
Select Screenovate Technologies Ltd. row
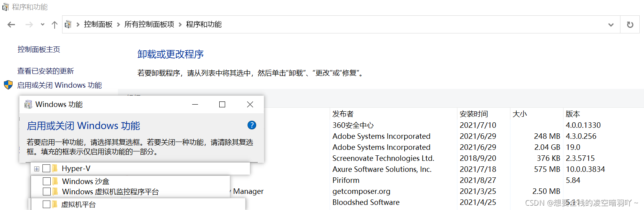click(x=383, y=158)
